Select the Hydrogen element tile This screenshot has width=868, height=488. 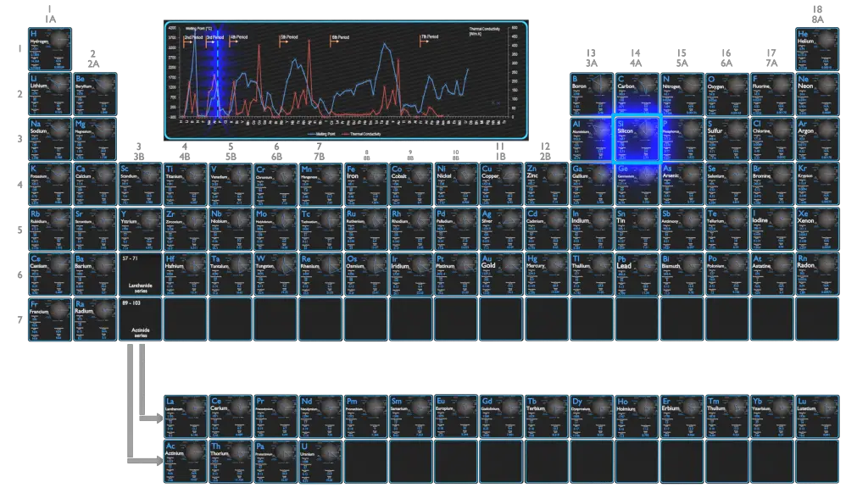50,49
